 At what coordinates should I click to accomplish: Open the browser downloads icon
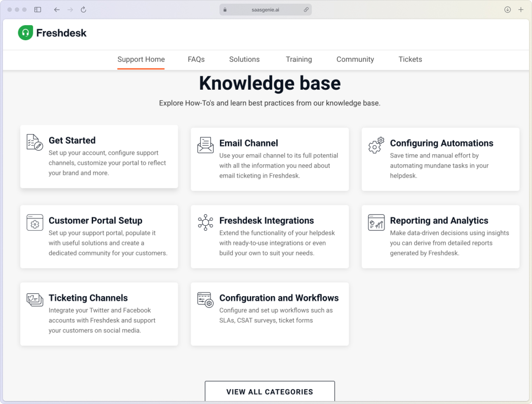tap(508, 10)
